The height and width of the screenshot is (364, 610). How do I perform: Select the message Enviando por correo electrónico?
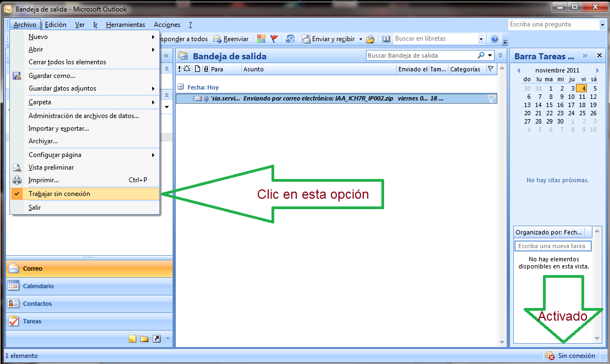click(336, 99)
